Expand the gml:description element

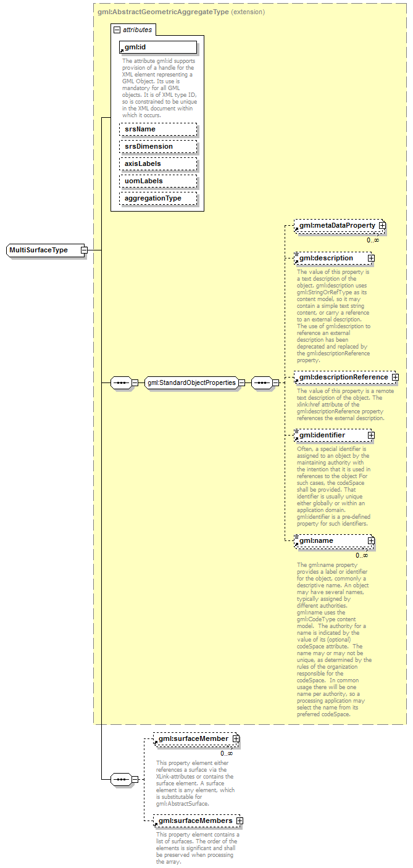click(371, 258)
